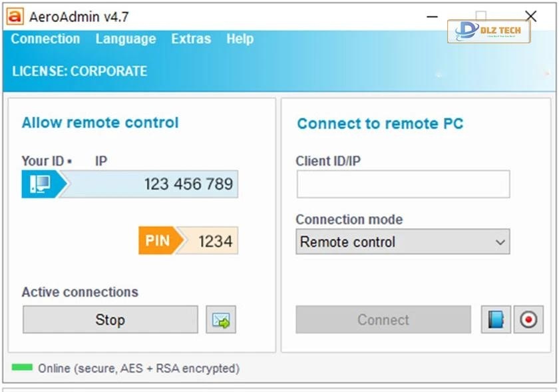
Task: Switch to the IP label next to Your ID
Action: tap(101, 161)
